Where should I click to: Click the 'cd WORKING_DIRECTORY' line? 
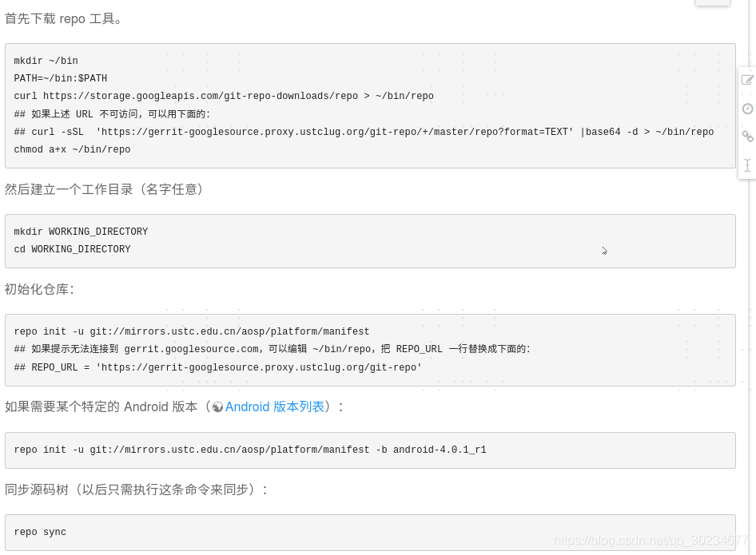(72, 249)
